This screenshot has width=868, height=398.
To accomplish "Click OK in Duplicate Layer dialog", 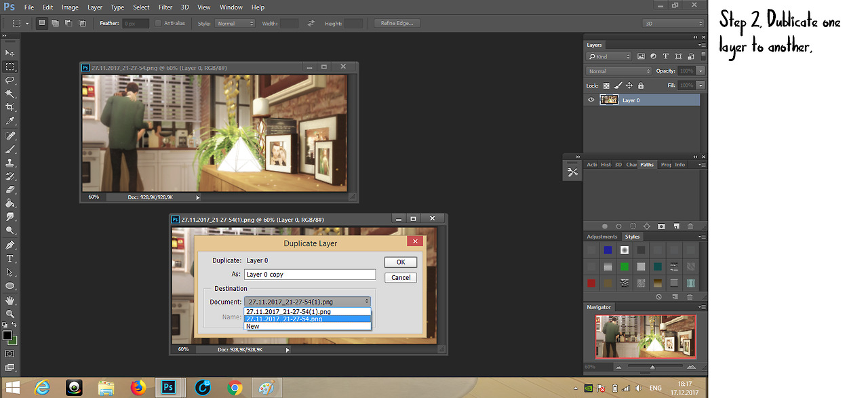I will pyautogui.click(x=400, y=262).
